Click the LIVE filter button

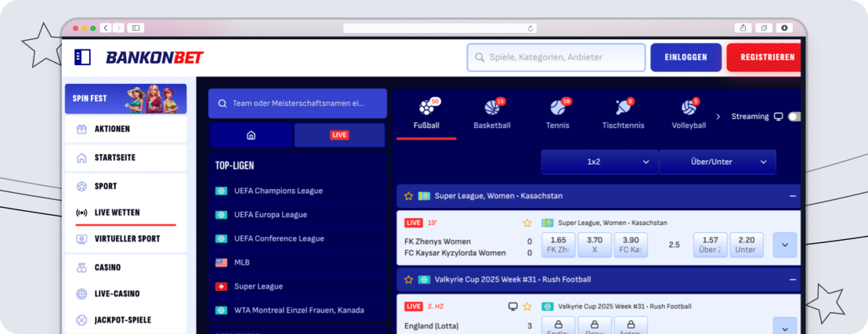tap(339, 135)
